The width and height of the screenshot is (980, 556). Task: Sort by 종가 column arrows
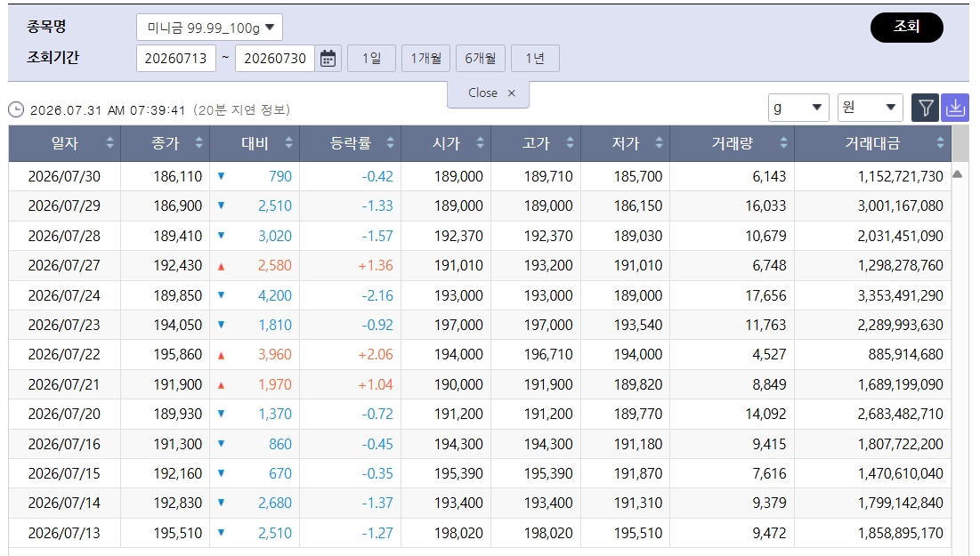[x=198, y=143]
